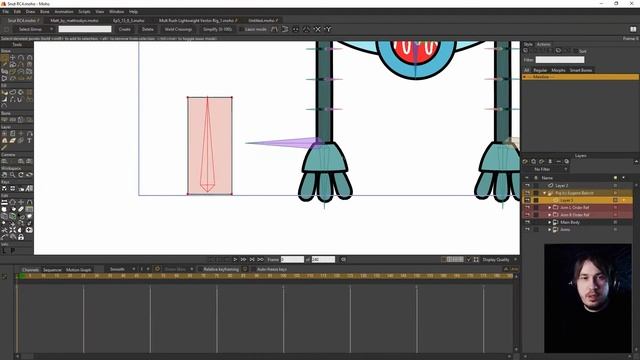
Task: Click the Simplify button
Action: [x=217, y=29]
